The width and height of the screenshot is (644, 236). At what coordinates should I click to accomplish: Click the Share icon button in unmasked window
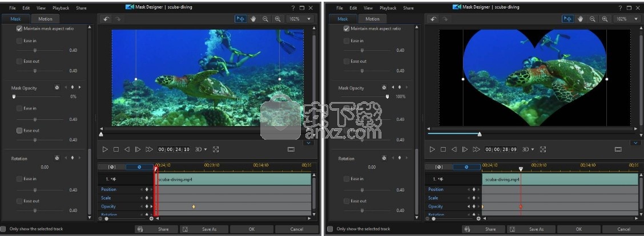(x=140, y=229)
